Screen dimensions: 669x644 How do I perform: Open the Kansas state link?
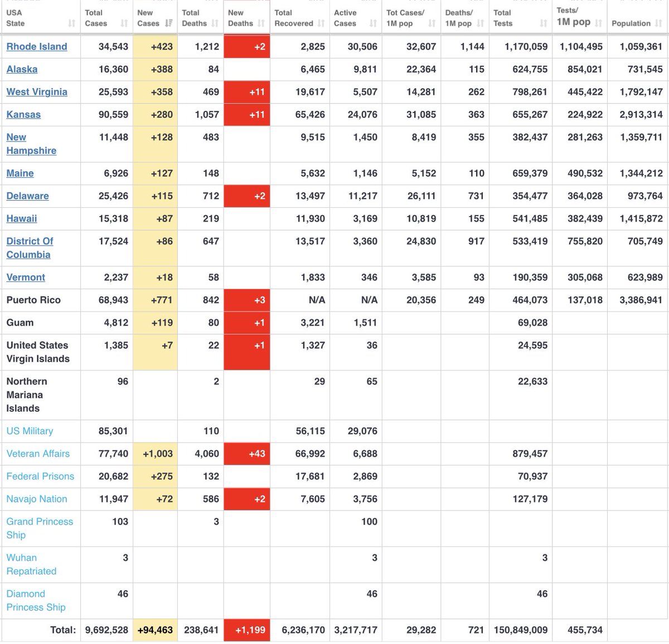click(x=23, y=114)
